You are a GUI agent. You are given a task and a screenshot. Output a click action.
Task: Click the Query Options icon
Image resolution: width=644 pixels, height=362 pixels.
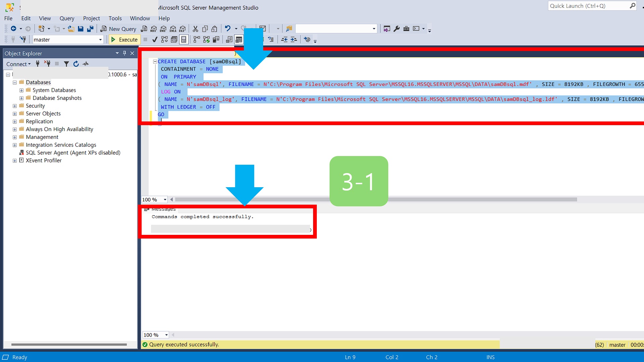pyautogui.click(x=174, y=40)
